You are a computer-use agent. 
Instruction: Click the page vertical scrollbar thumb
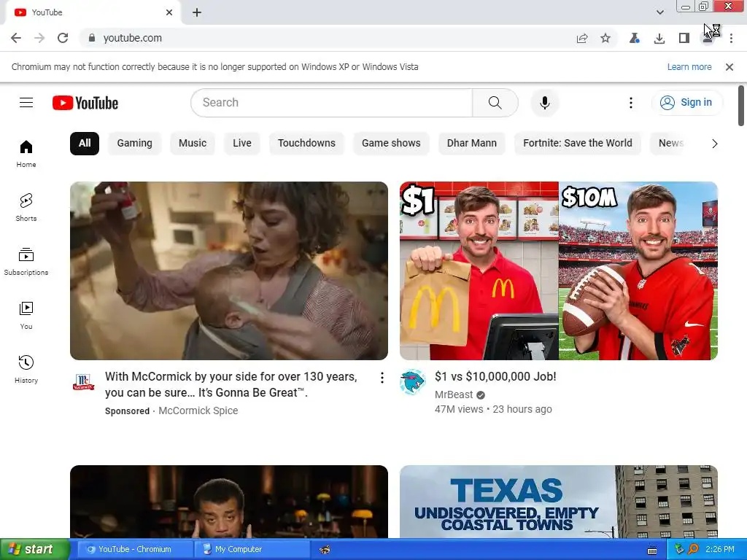click(741, 106)
